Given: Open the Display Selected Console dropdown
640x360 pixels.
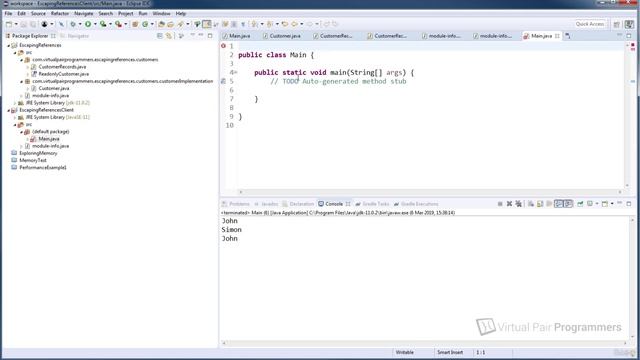Looking at the screenshot, I should [x=597, y=204].
